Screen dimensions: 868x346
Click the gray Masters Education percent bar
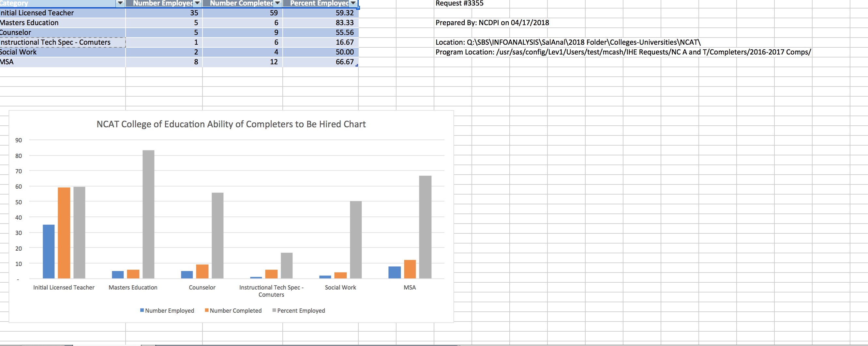point(148,214)
